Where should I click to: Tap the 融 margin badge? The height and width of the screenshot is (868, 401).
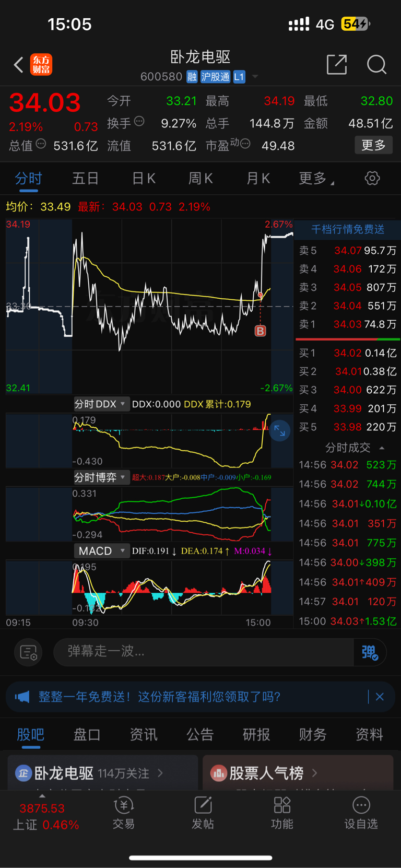pos(192,77)
